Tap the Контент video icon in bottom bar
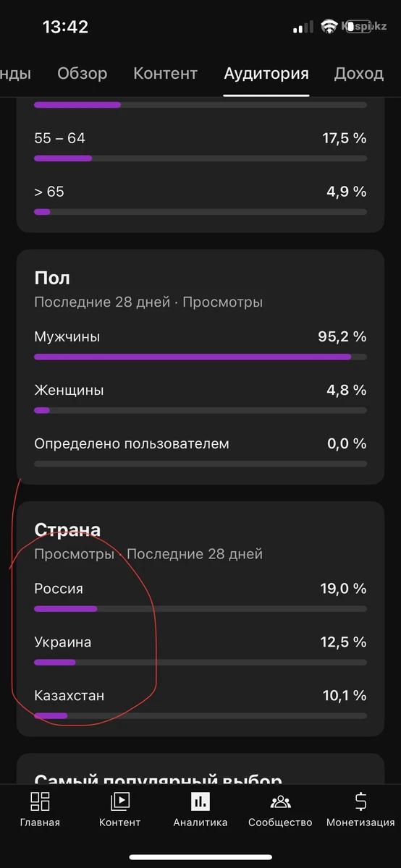The width and height of the screenshot is (401, 868). (x=120, y=801)
